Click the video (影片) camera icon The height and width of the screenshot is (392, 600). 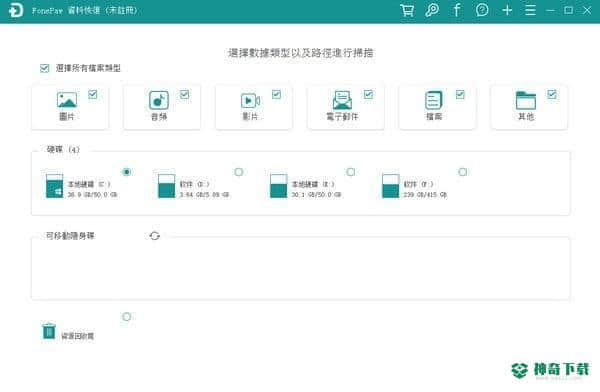(250, 101)
